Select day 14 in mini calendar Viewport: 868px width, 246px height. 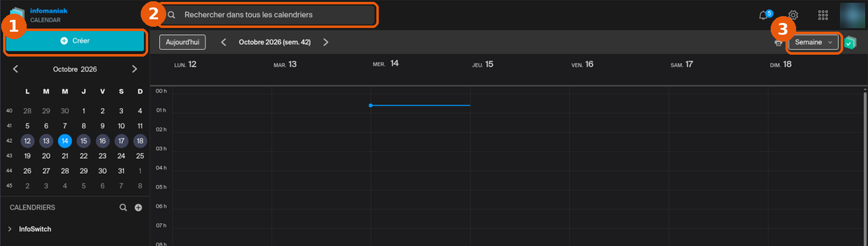tap(64, 141)
